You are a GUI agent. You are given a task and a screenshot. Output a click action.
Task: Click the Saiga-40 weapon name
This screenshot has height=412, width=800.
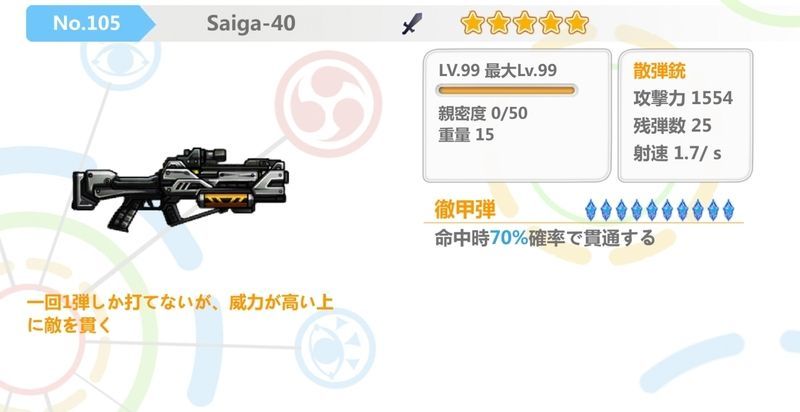tap(251, 23)
